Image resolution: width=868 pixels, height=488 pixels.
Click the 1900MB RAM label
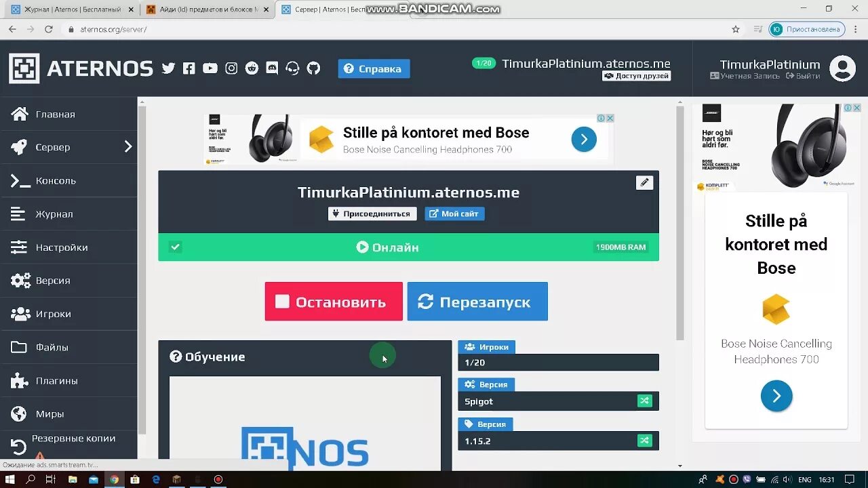tap(621, 247)
